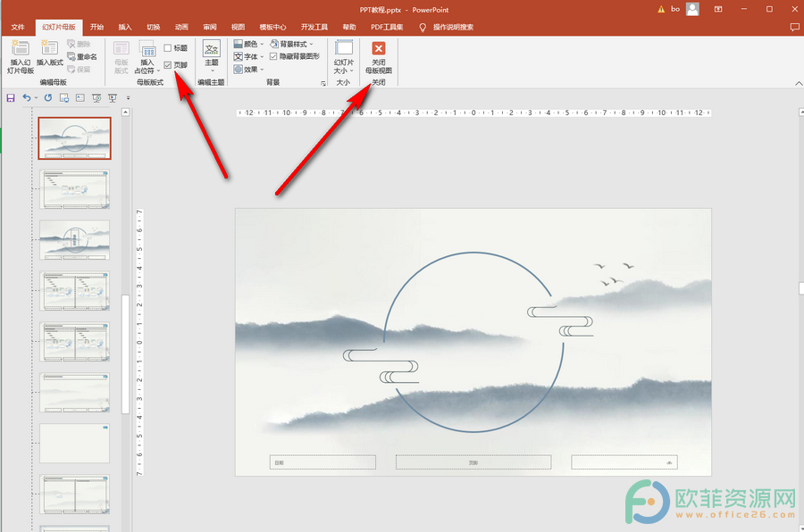Click the account warning triangle icon

click(661, 9)
